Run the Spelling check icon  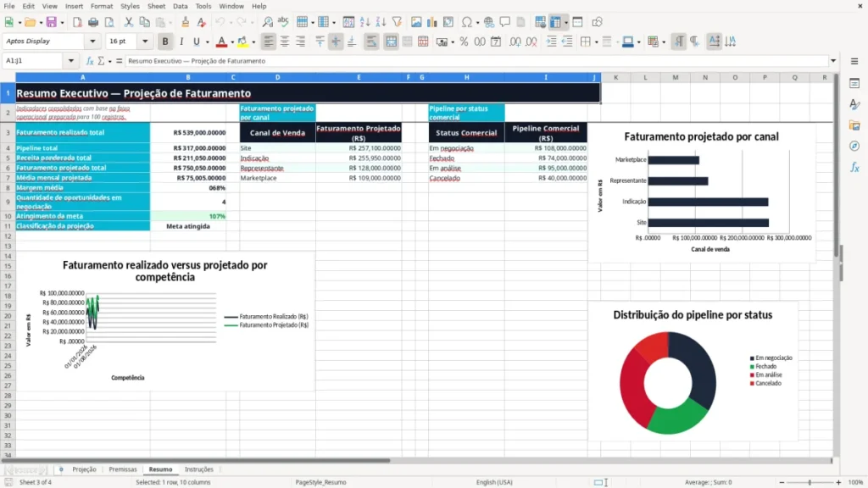[x=283, y=22]
